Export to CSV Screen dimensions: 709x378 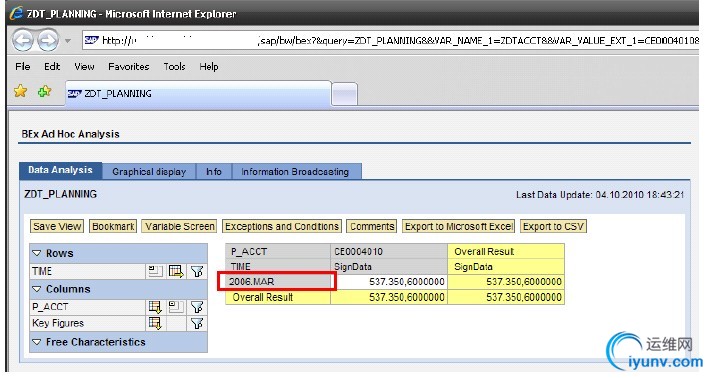point(553,227)
